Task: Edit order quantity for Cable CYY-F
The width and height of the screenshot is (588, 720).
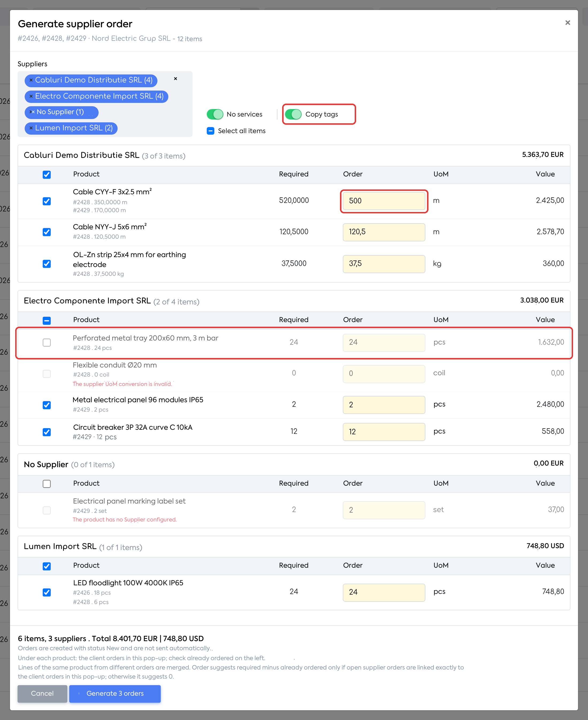Action: click(384, 201)
